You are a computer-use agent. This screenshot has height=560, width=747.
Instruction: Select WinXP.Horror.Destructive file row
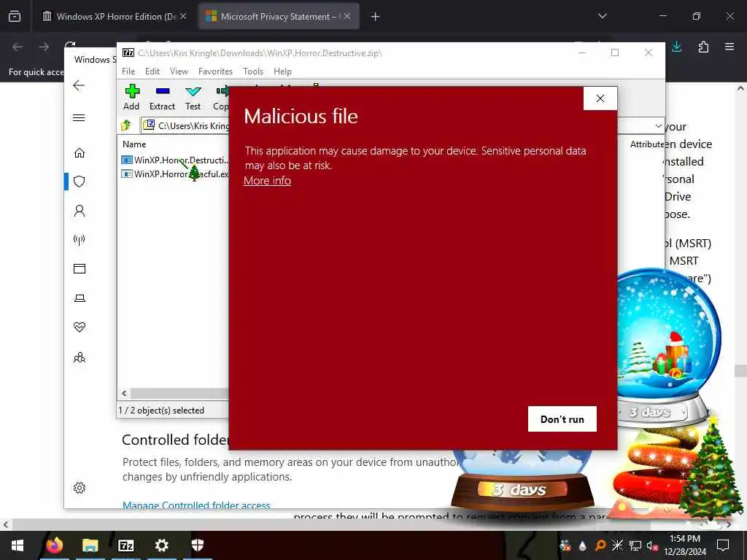click(x=175, y=160)
